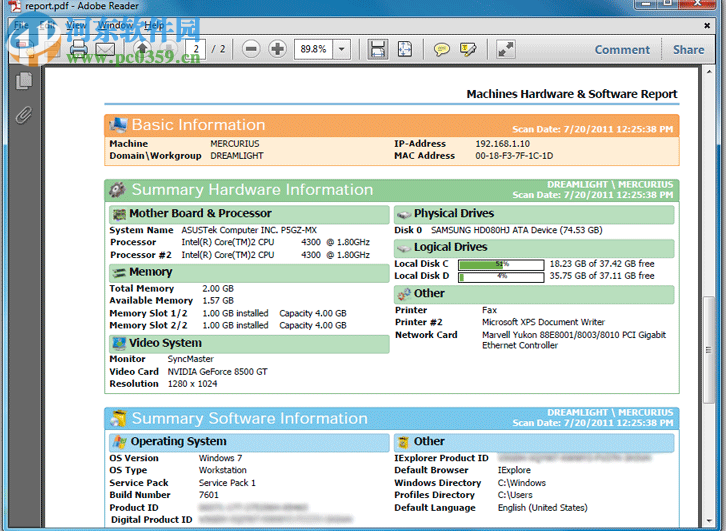Zoom out with the minus button
The image size is (726, 531).
[x=251, y=49]
